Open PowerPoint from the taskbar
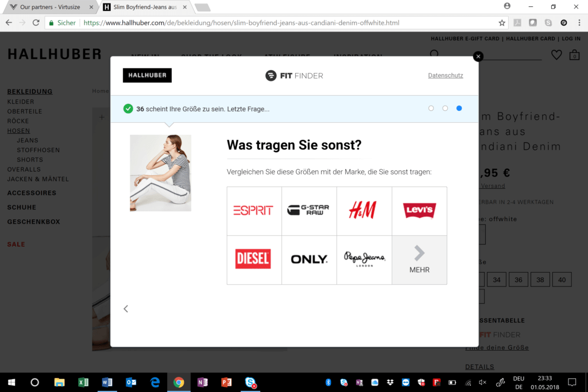 (226, 382)
